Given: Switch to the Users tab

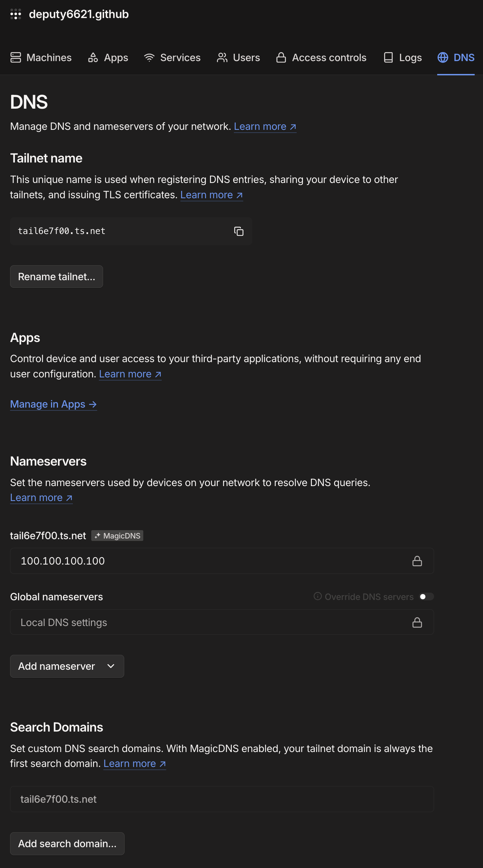Looking at the screenshot, I should click(238, 58).
